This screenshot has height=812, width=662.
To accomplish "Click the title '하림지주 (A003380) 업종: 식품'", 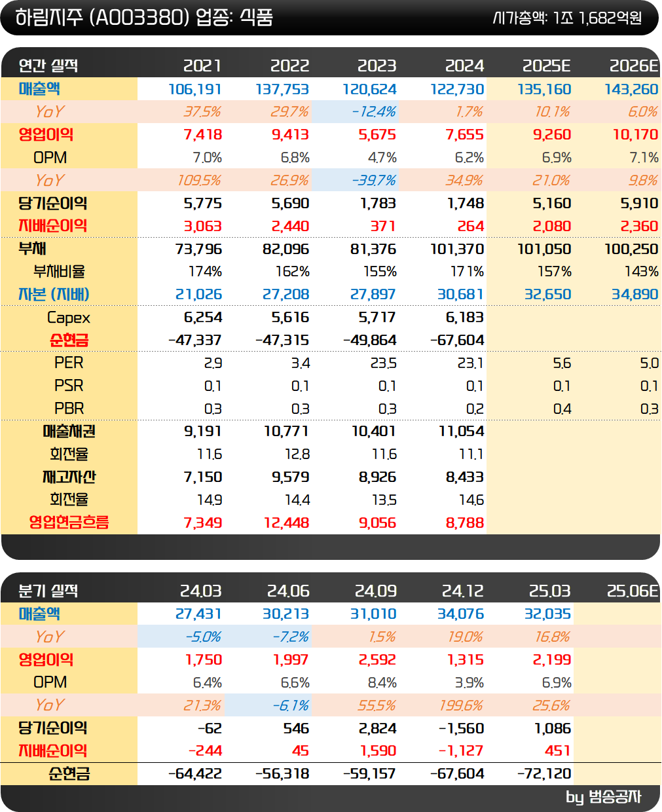I will pos(144,17).
